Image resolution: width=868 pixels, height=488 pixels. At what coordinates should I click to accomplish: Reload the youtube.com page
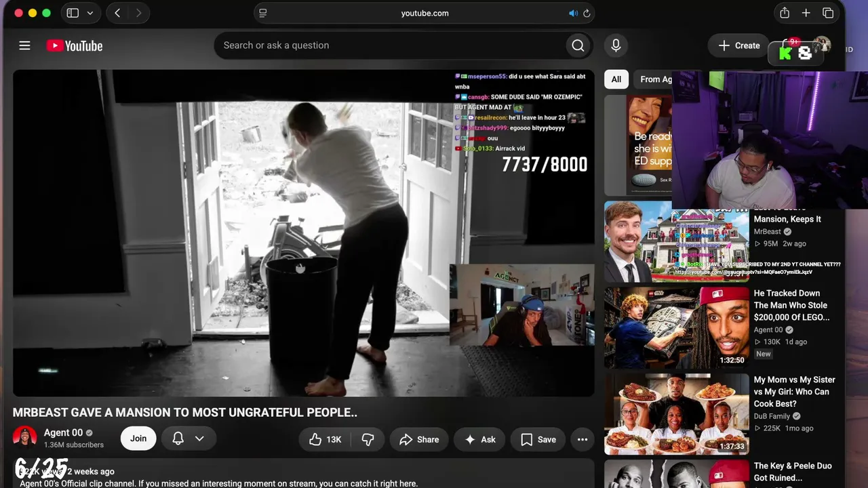[x=587, y=13]
